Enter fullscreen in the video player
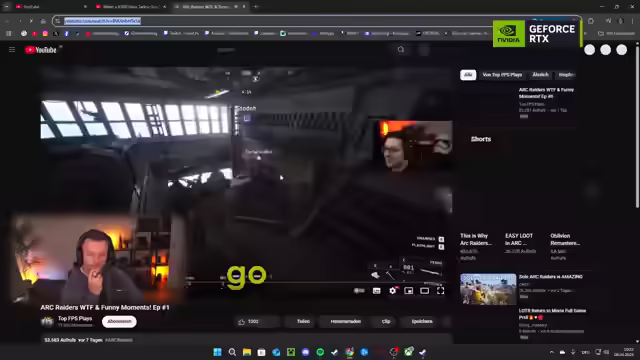This screenshot has width=640, height=360. pos(440,291)
